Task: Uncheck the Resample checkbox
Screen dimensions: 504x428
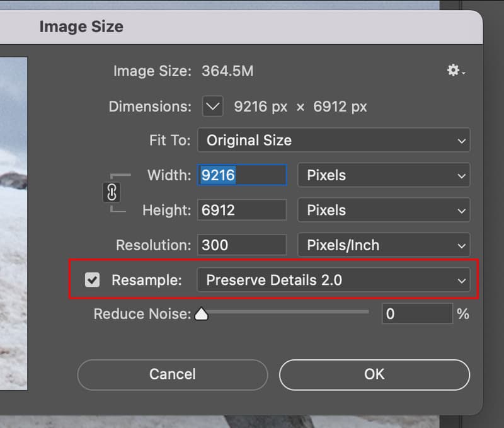Action: tap(93, 280)
